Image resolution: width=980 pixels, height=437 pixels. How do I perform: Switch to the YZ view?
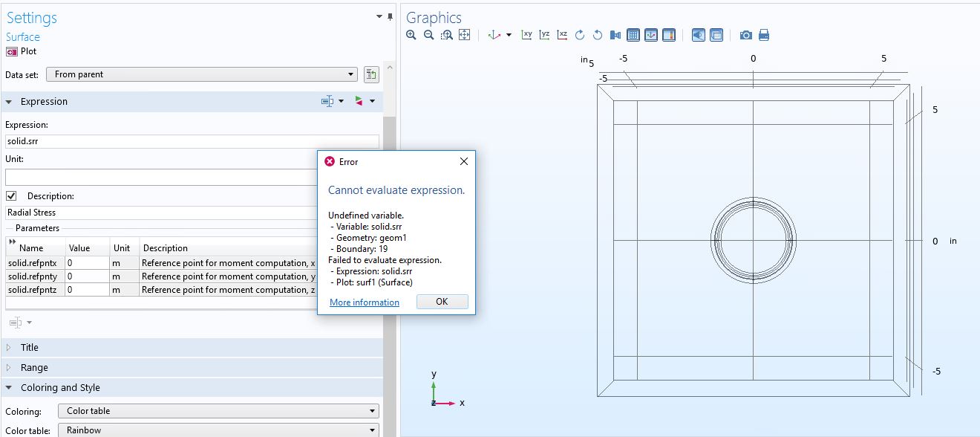click(545, 35)
